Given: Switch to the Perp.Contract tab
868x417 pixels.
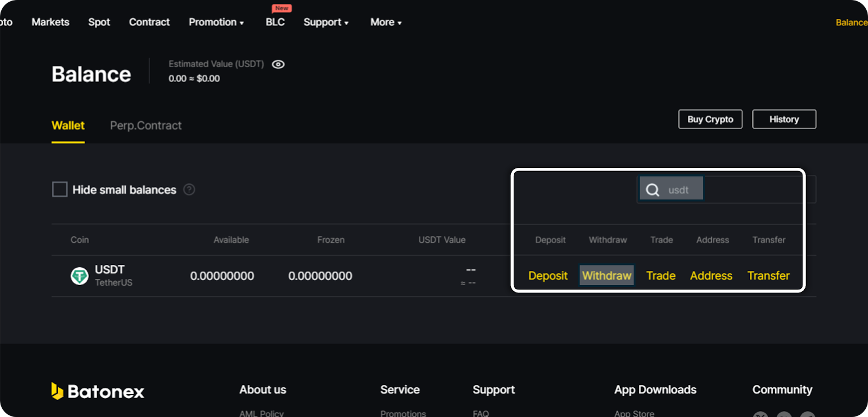Looking at the screenshot, I should 145,125.
